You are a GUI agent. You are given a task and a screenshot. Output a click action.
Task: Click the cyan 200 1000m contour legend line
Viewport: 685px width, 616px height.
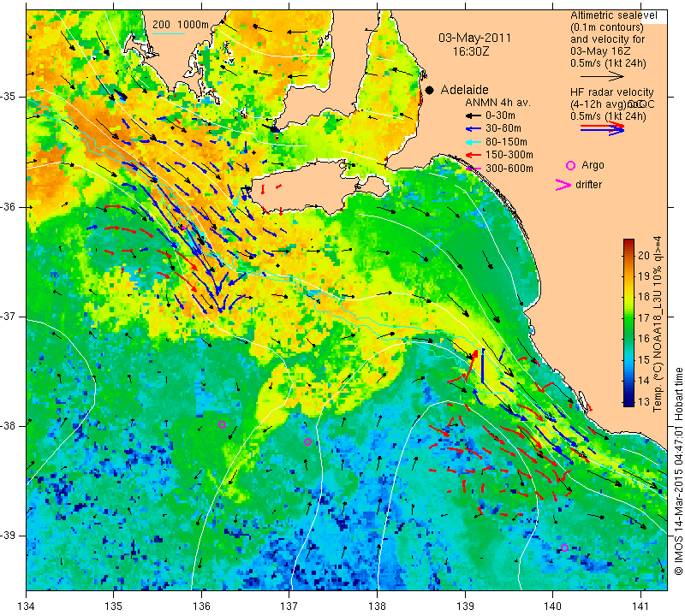click(x=169, y=33)
